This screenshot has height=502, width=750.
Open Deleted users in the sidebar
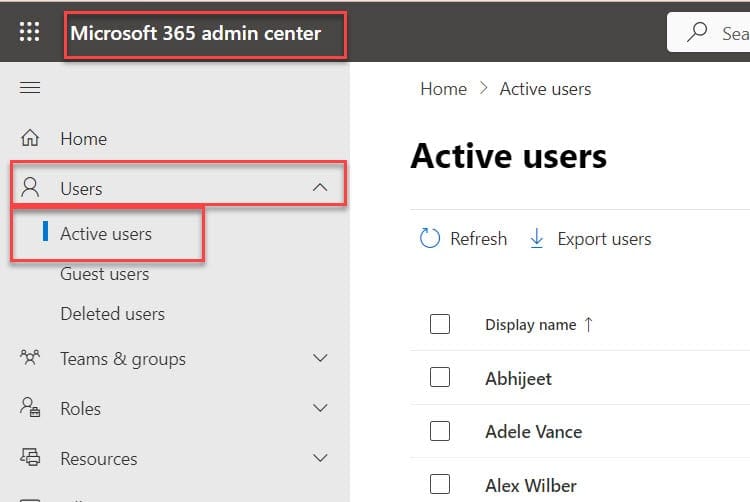pos(112,314)
